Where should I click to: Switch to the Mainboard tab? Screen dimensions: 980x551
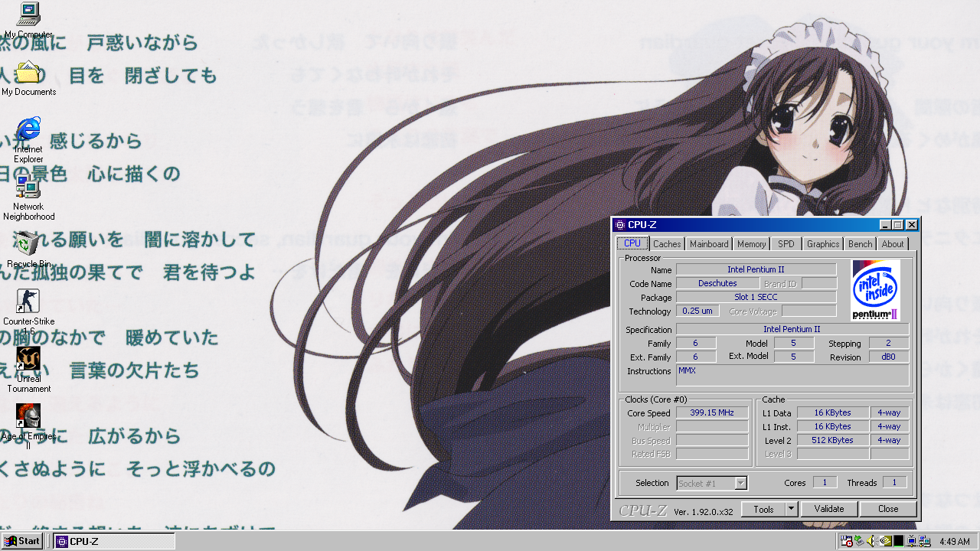coord(709,244)
